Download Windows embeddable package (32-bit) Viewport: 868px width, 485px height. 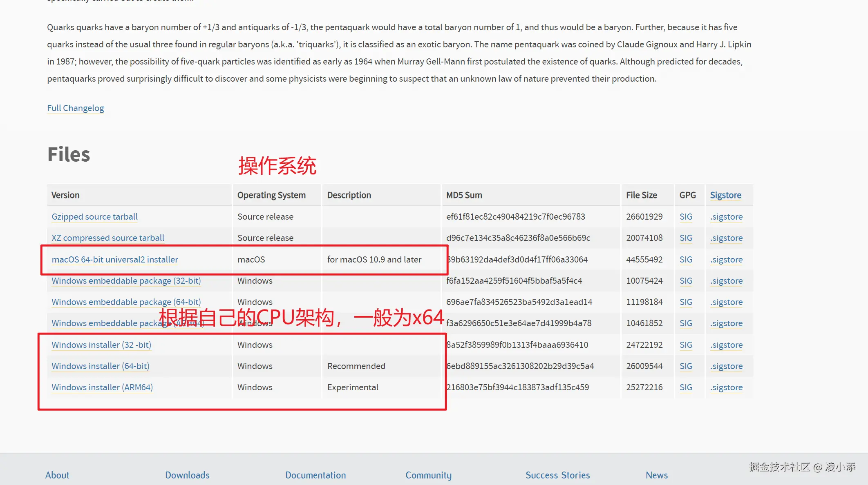[x=126, y=281]
